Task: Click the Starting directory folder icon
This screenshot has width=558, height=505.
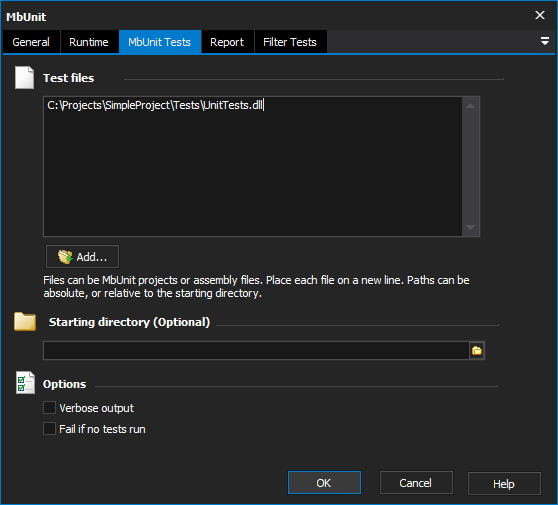Action: [25, 322]
